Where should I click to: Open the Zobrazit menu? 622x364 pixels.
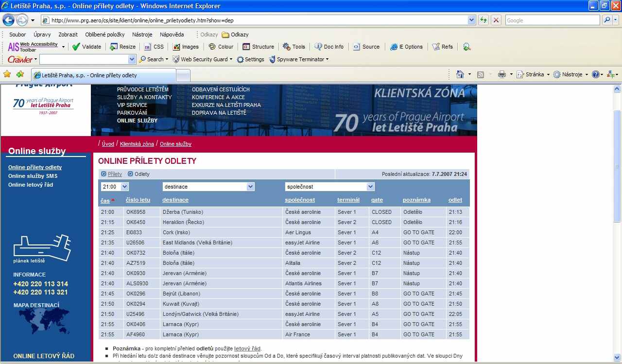[x=68, y=35]
